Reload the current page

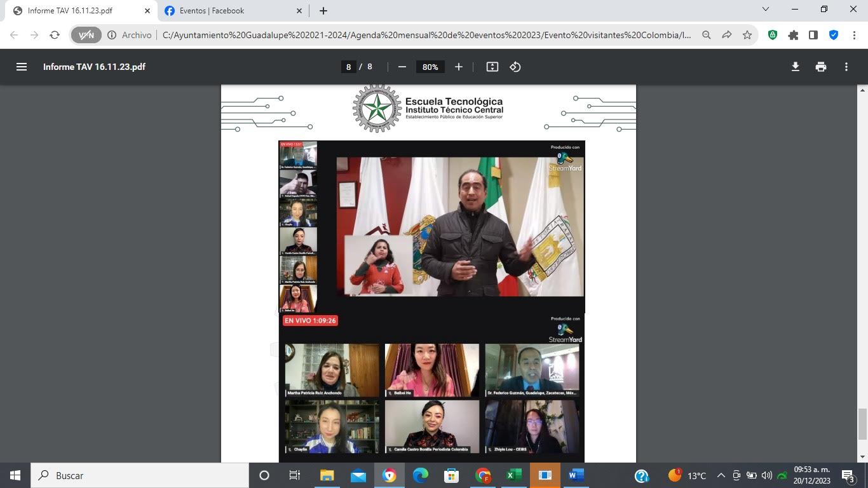pos(55,35)
